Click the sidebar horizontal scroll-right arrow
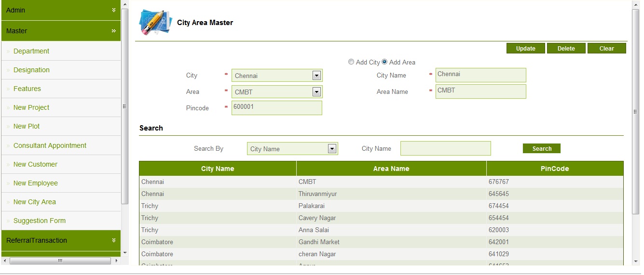This screenshot has width=644, height=275. pyautogui.click(x=116, y=261)
